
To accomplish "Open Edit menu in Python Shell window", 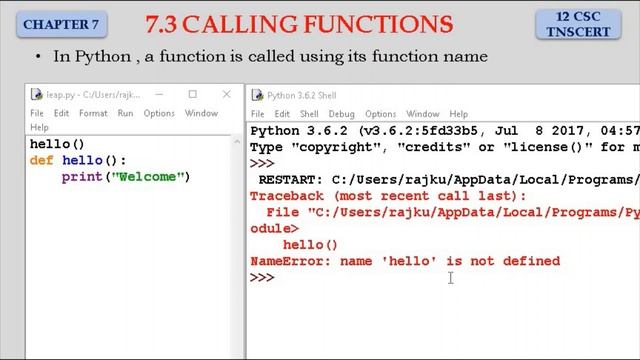I will pos(282,114).
